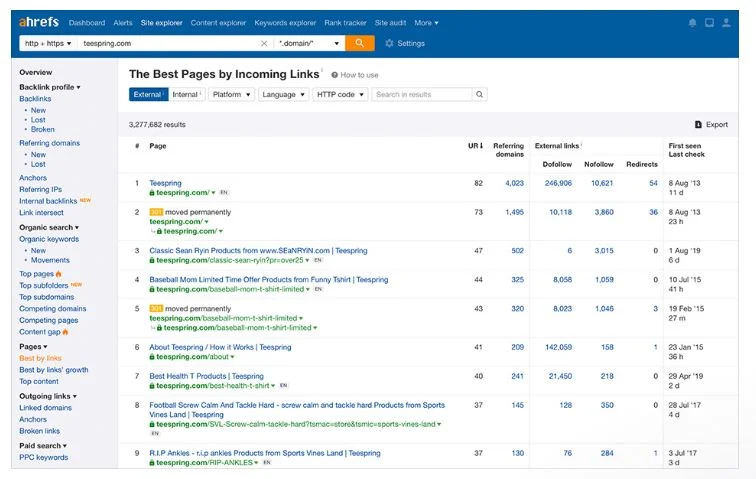Click the flame icon next to Top pages
Image resolution: width=756 pixels, height=479 pixels.
pos(59,274)
